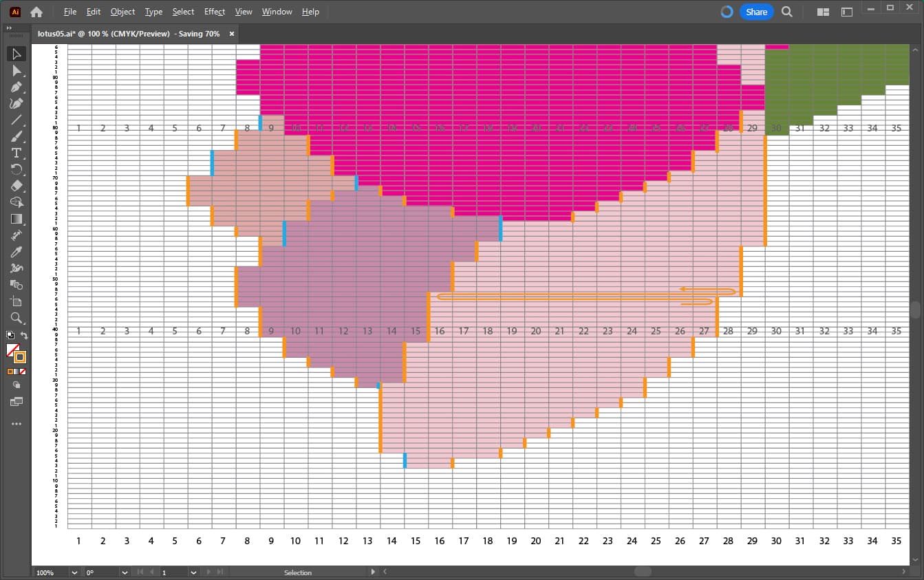This screenshot has height=580, width=924.
Task: Select the Rotate tool
Action: [17, 169]
